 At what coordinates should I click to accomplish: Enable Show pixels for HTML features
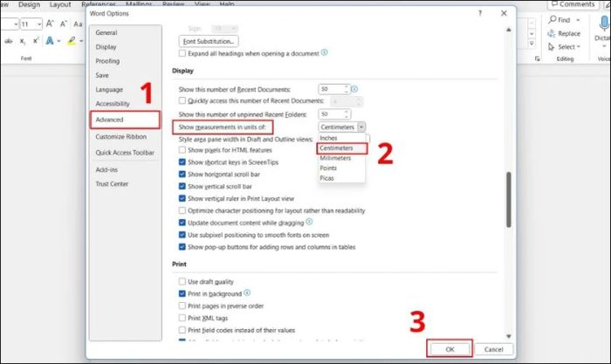[x=182, y=150]
